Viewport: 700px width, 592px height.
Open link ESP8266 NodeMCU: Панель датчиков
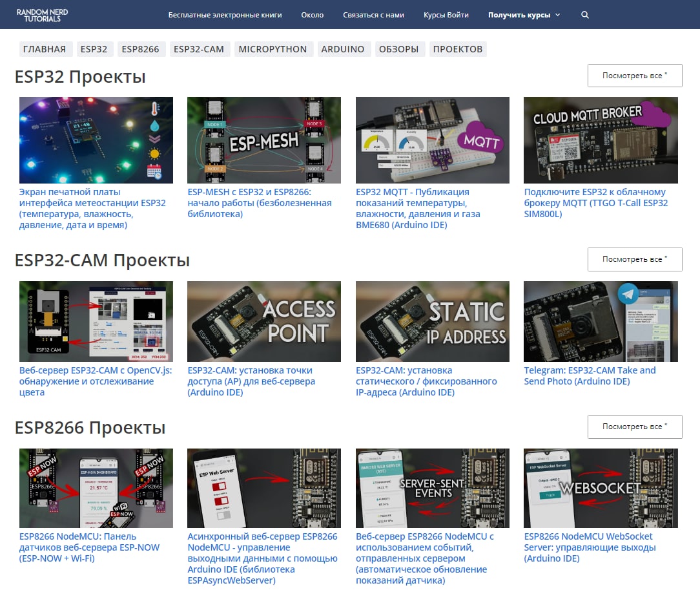[x=89, y=547]
